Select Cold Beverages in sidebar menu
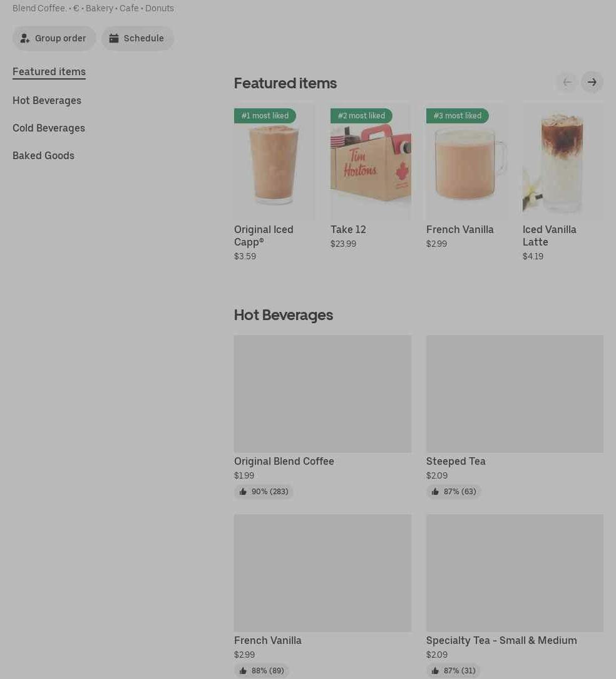The image size is (616, 679). (48, 128)
